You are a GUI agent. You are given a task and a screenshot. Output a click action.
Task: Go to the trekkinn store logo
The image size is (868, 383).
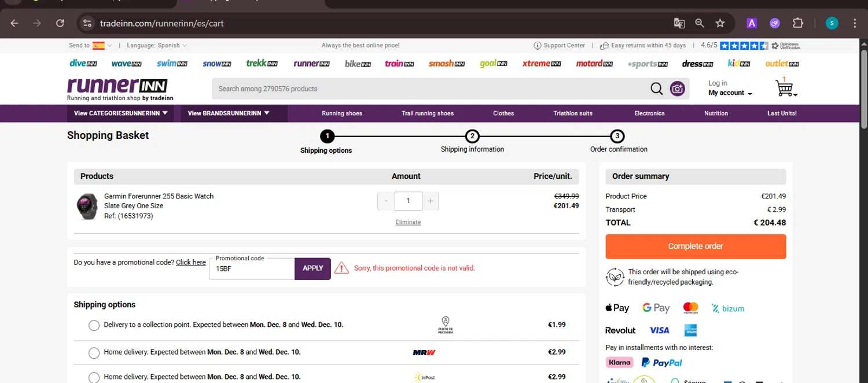(x=262, y=63)
